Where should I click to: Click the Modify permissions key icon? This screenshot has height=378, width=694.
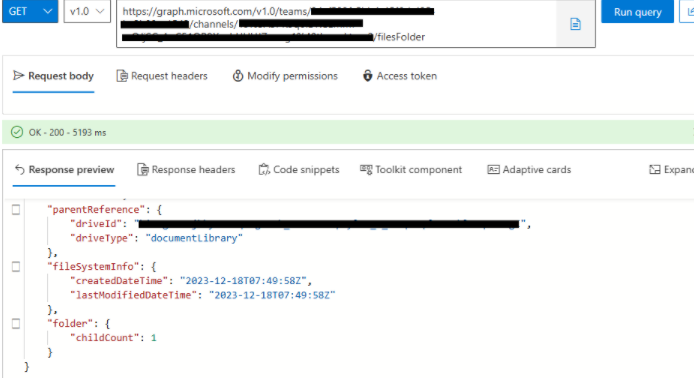pos(238,76)
